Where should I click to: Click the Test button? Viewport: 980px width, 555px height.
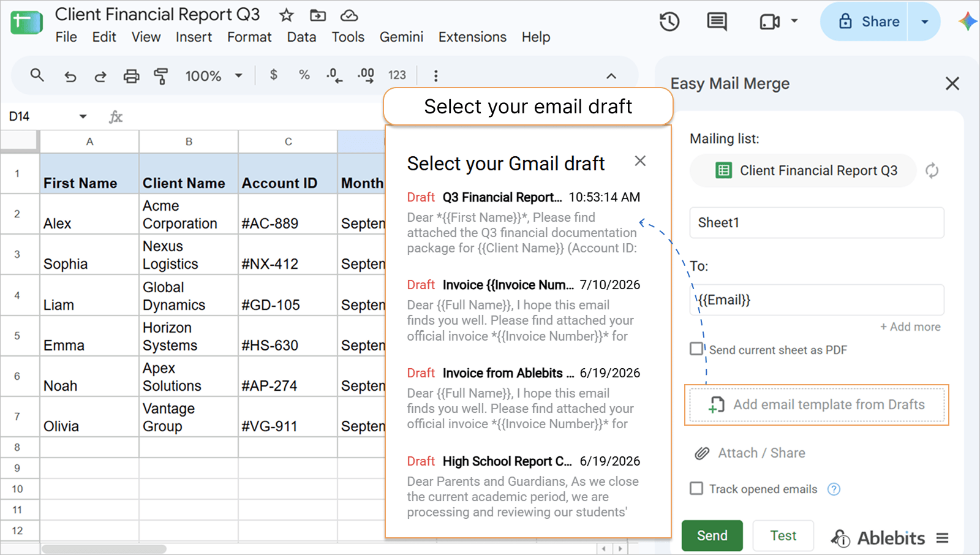tap(783, 535)
